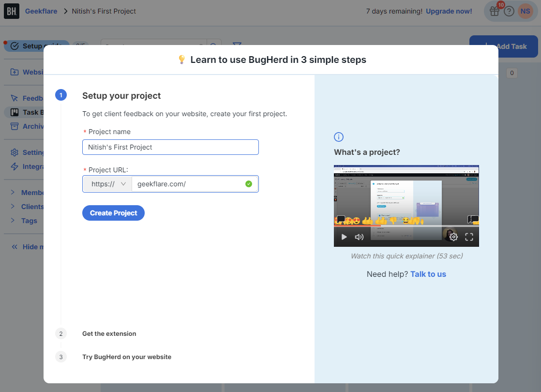Click the info icon above What's a project?
The width and height of the screenshot is (541, 392).
339,137
